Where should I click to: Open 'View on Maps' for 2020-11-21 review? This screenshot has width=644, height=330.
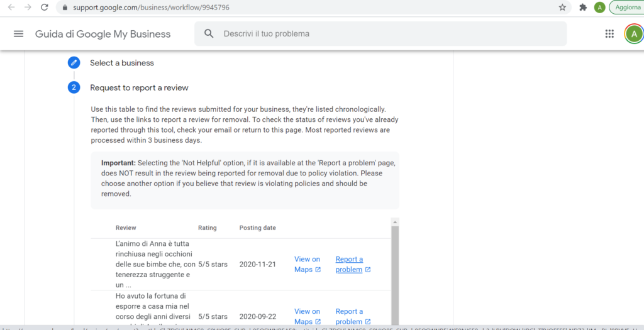pos(307,264)
